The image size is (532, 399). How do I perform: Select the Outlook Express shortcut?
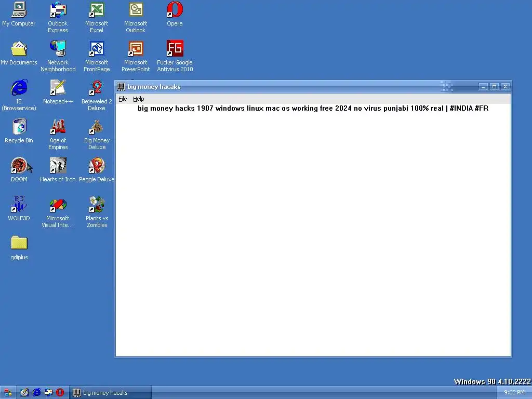[x=58, y=18]
